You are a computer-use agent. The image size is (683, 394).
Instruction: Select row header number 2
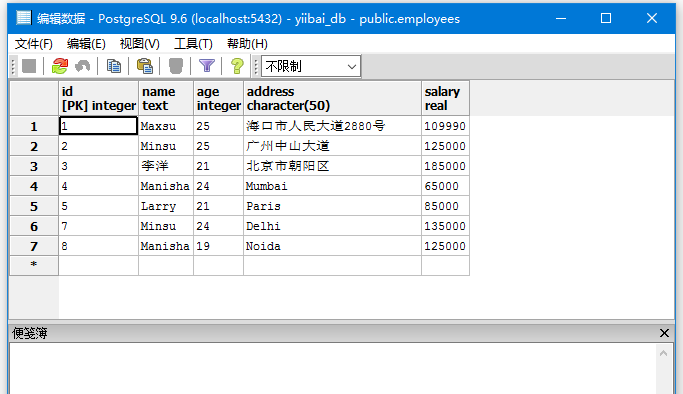click(x=34, y=146)
